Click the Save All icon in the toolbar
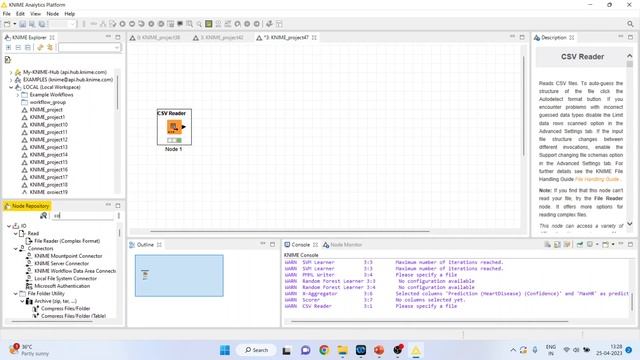The image size is (640, 360). pos(42,24)
